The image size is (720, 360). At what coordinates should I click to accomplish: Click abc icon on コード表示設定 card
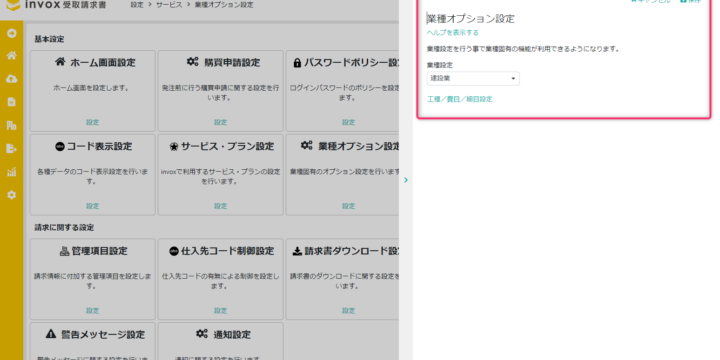coord(60,146)
